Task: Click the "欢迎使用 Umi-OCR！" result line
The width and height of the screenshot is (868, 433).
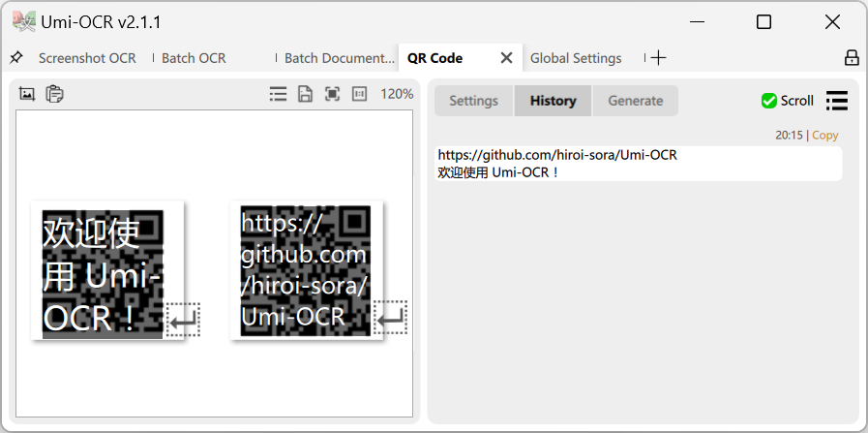Action: click(x=498, y=172)
